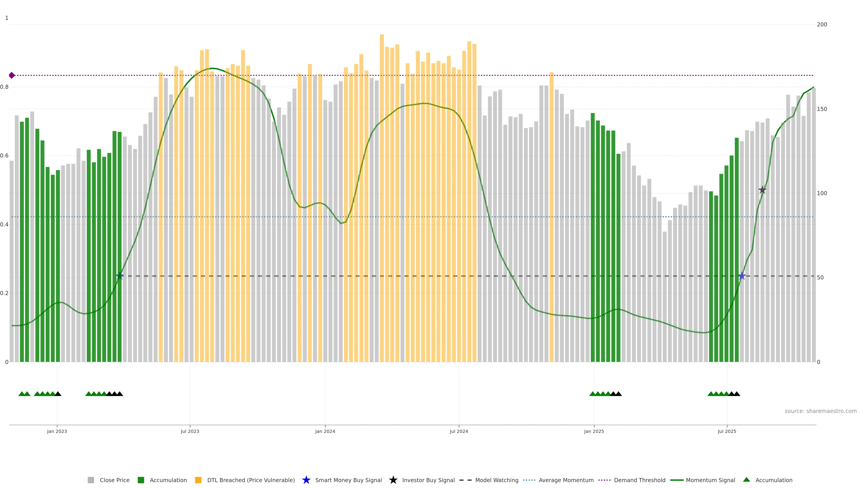868x488 pixels.
Task: Click the purple diamond on Demand Threshold line
Action: pyautogui.click(x=12, y=75)
